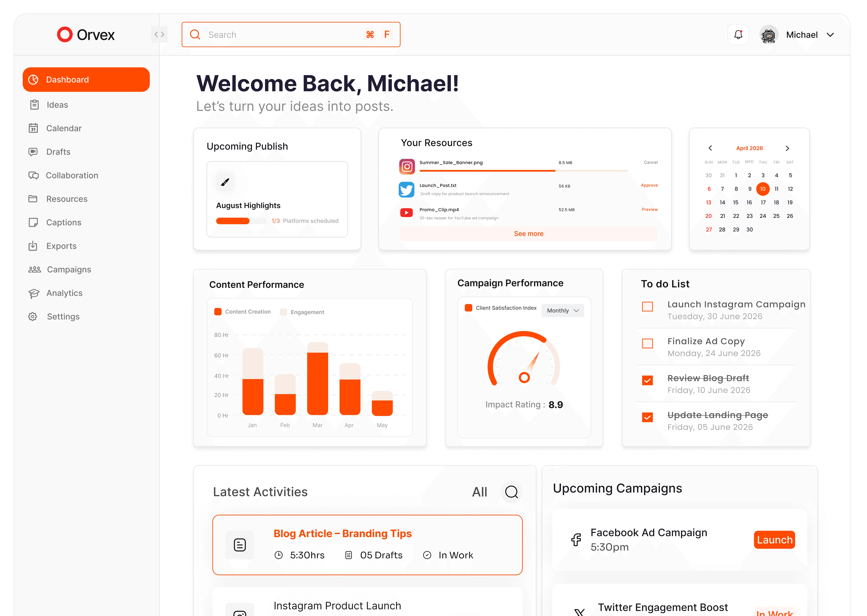Open notifications bell icon
Viewport: 867px width, 616px height.
[x=738, y=34]
